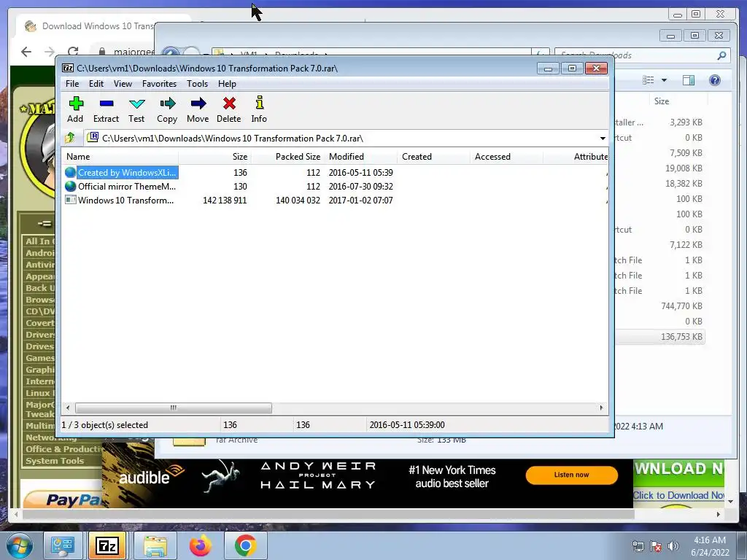This screenshot has width=747, height=560.
Task: Sort by the Accessed column header
Action: coord(506,157)
